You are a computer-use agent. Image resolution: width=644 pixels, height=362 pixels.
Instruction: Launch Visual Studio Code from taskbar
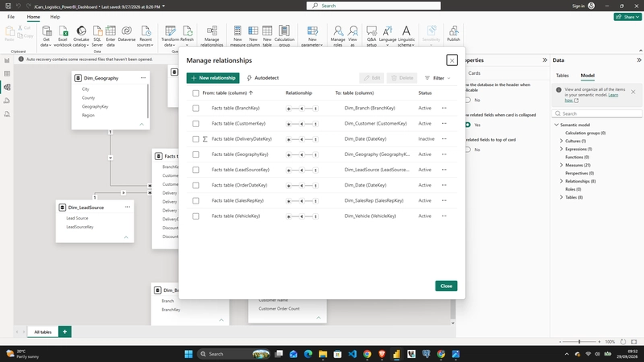click(x=353, y=354)
